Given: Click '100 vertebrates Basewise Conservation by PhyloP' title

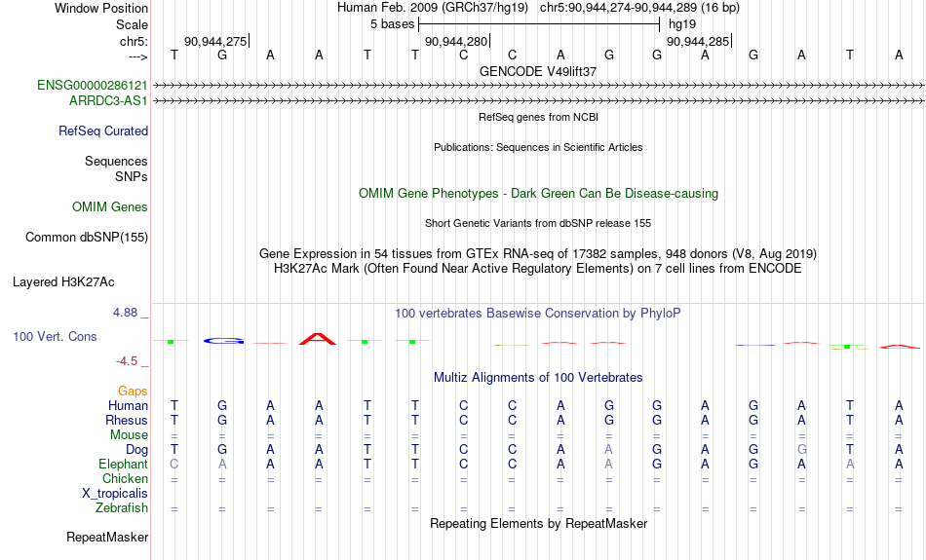Looking at the screenshot, I should pos(538,314).
